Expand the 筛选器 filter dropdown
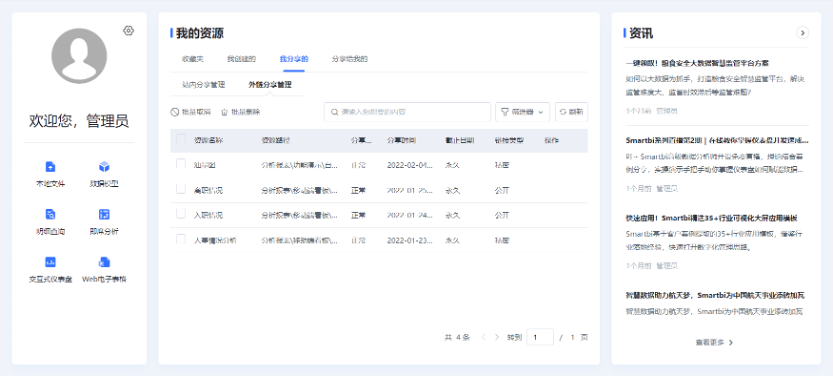Image resolution: width=834 pixels, height=376 pixels. pos(522,112)
